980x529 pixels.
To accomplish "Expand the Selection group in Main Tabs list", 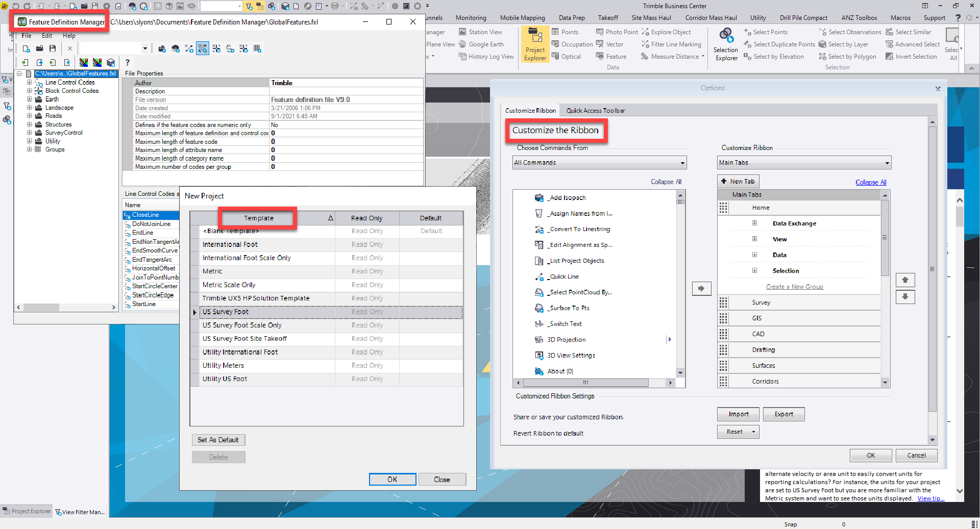I will [x=754, y=270].
